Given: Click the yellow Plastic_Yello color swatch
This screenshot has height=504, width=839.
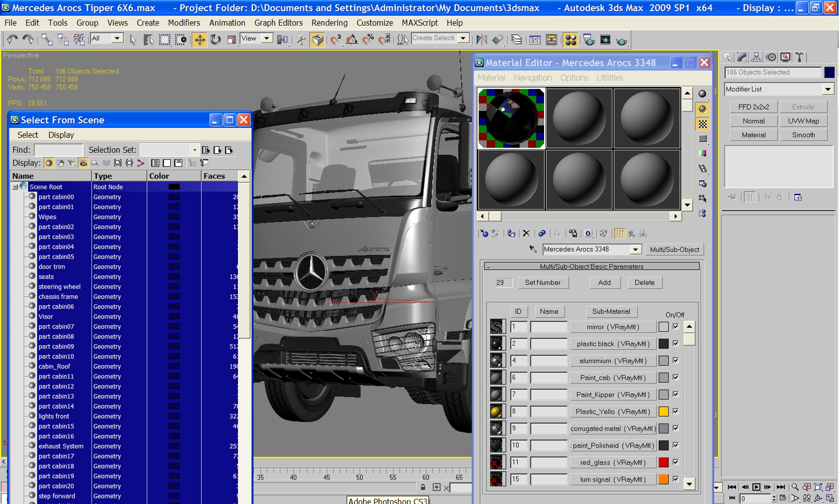Looking at the screenshot, I should click(x=664, y=412).
